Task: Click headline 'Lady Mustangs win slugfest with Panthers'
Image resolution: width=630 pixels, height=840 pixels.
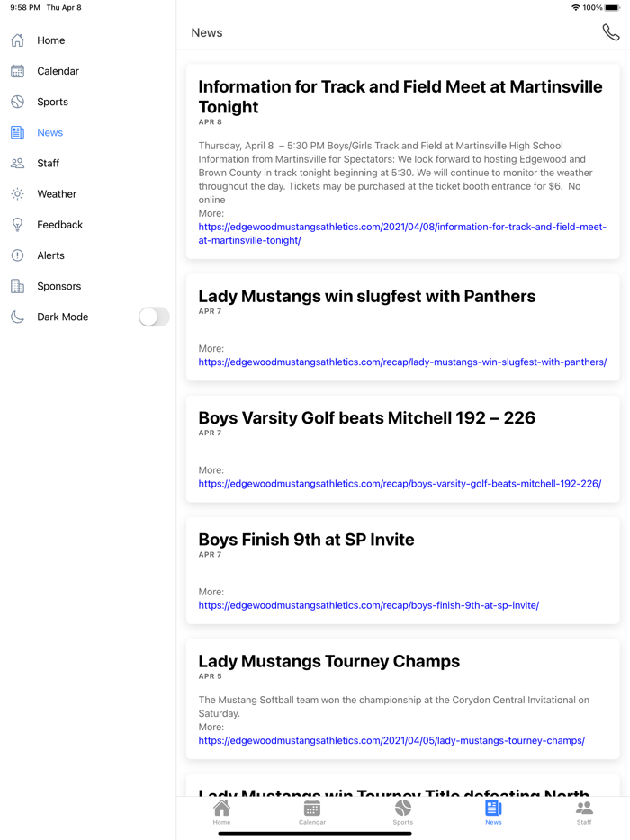Action: [x=366, y=296]
